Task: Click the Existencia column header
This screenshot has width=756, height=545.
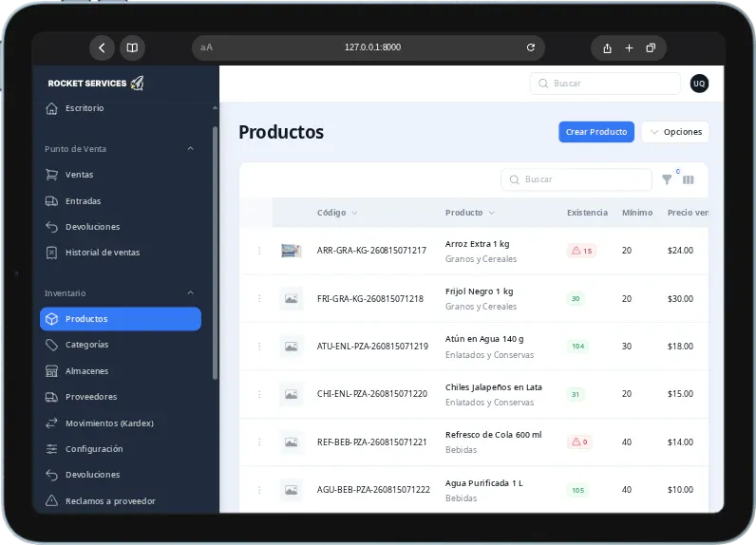Action: pyautogui.click(x=587, y=213)
